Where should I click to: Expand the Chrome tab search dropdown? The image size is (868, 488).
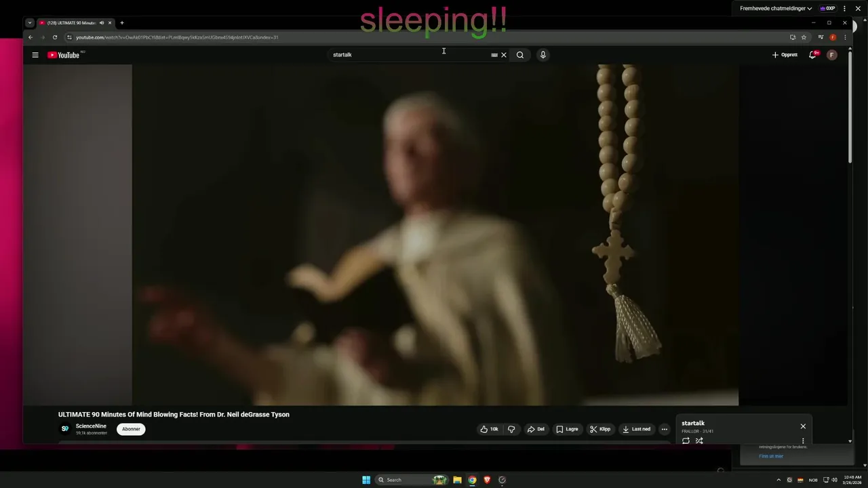[x=30, y=23]
